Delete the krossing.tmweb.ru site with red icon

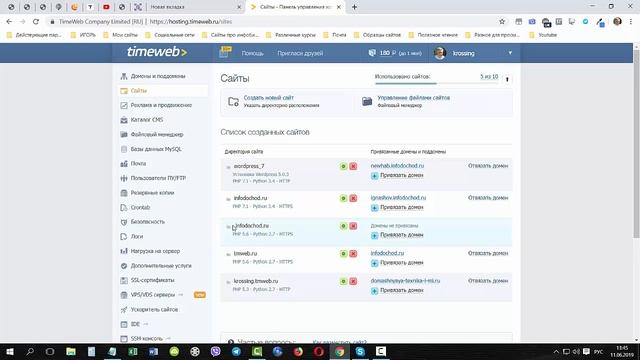tap(353, 282)
